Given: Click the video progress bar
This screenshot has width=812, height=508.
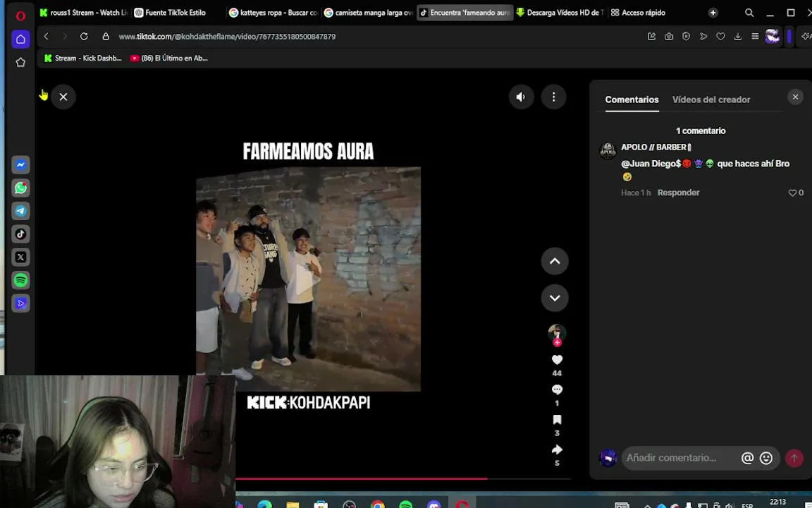Looking at the screenshot, I should click(x=403, y=478).
